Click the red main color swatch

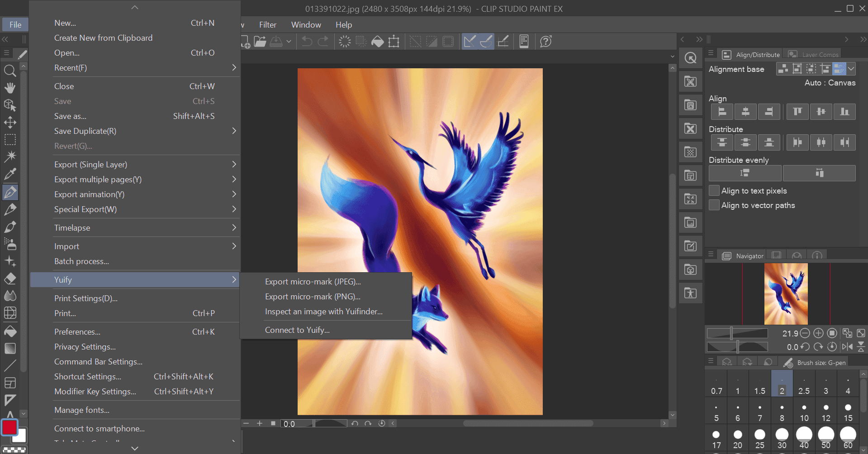pyautogui.click(x=9, y=427)
